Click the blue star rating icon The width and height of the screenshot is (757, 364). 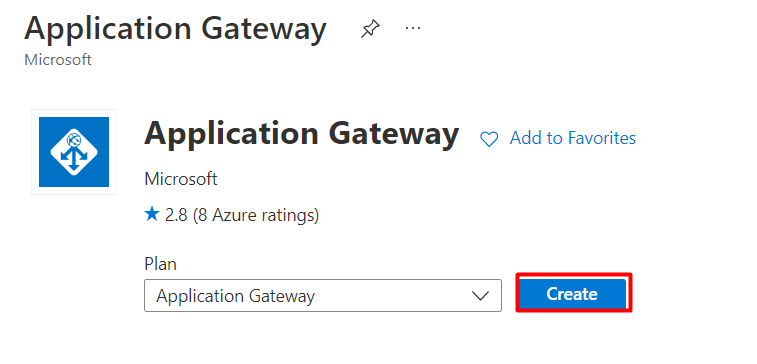pyautogui.click(x=152, y=214)
